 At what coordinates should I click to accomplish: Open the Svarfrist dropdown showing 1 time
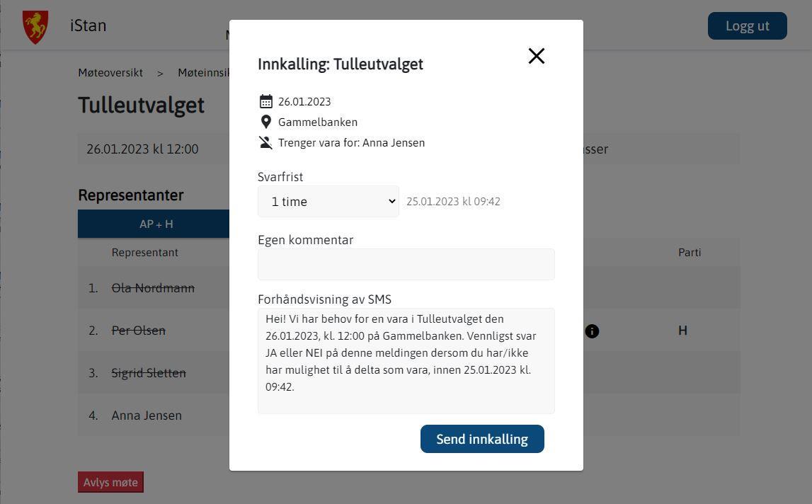(x=328, y=202)
